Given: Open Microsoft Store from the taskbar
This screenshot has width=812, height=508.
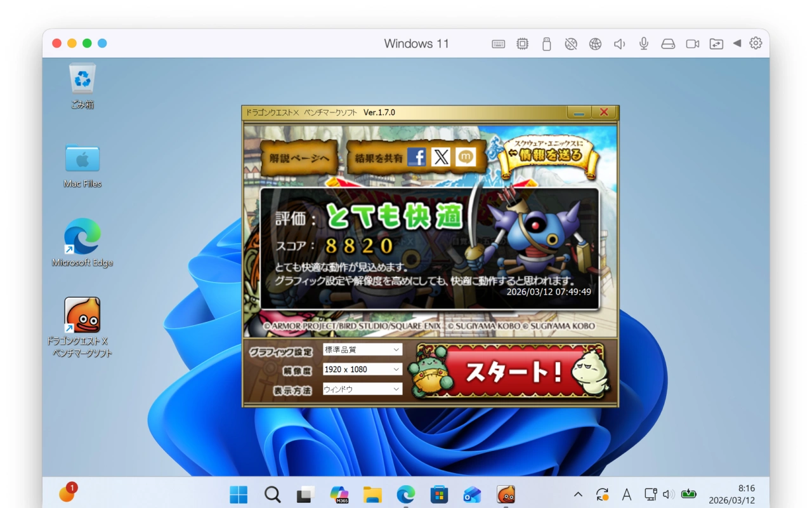Looking at the screenshot, I should tap(439, 494).
